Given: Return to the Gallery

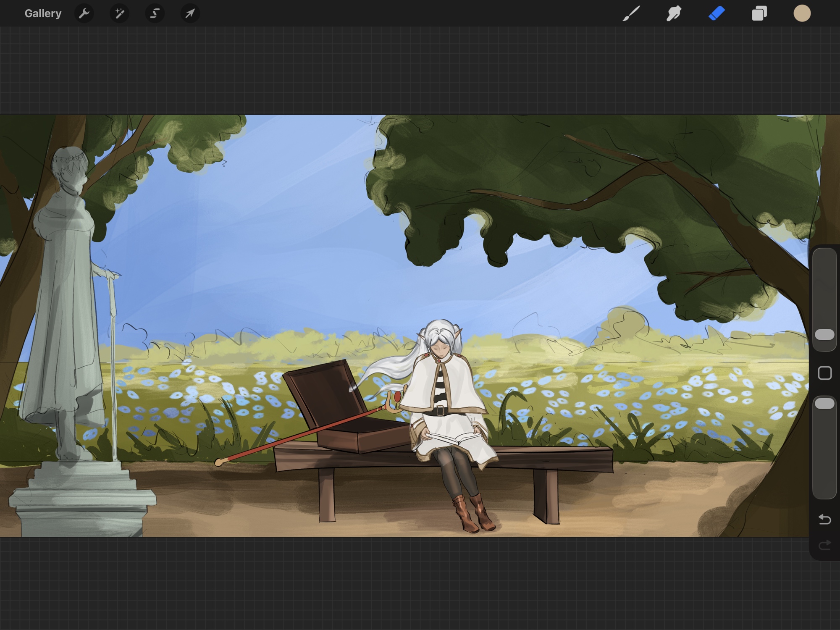Looking at the screenshot, I should (43, 13).
